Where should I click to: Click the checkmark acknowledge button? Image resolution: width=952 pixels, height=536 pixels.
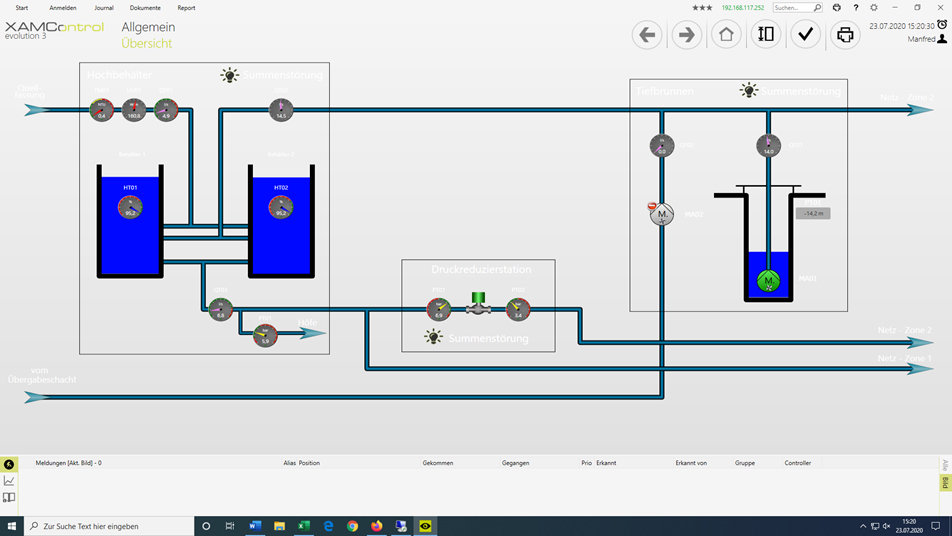[805, 35]
